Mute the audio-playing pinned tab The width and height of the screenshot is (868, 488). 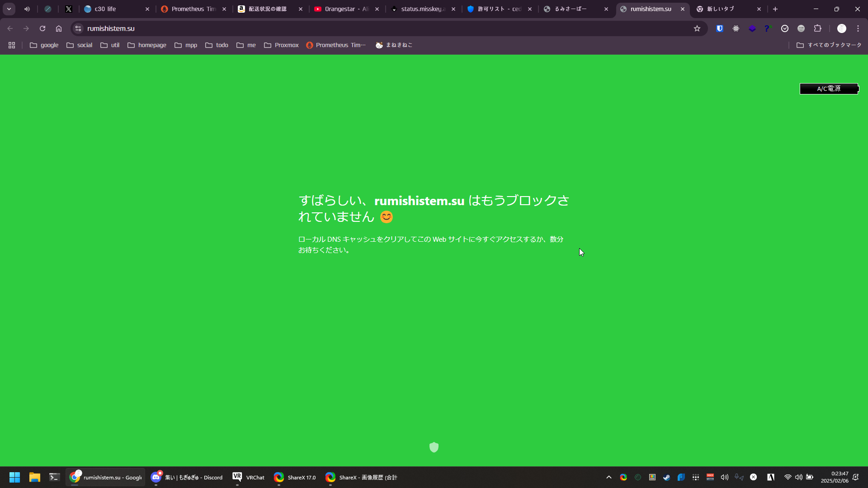27,9
